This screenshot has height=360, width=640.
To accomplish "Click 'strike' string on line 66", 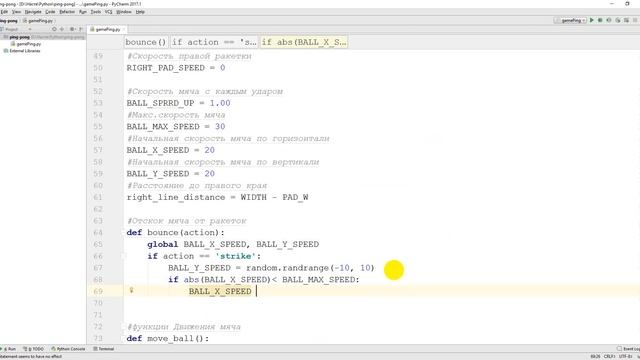I will pyautogui.click(x=236, y=256).
